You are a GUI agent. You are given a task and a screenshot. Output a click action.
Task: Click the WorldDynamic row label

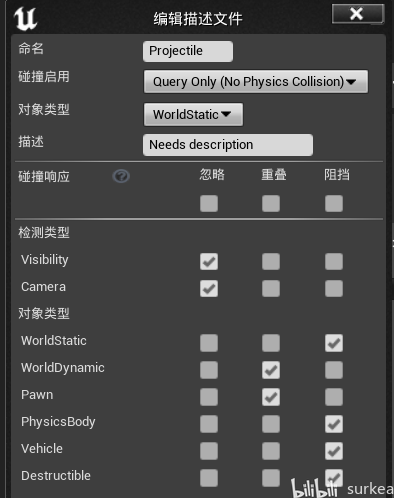coord(63,368)
